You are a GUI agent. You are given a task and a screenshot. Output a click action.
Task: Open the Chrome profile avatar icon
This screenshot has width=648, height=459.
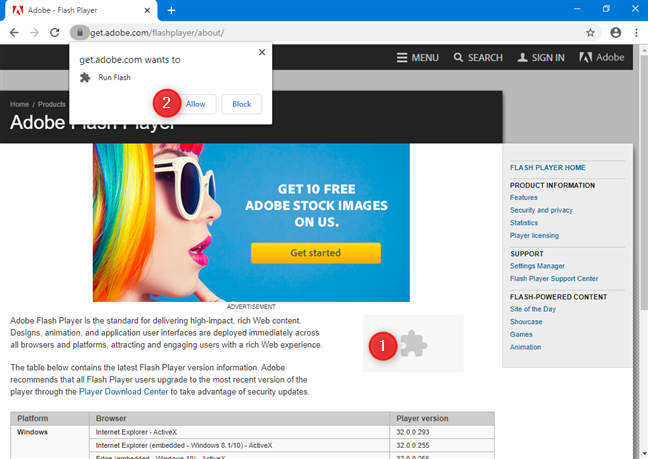pyautogui.click(x=615, y=33)
